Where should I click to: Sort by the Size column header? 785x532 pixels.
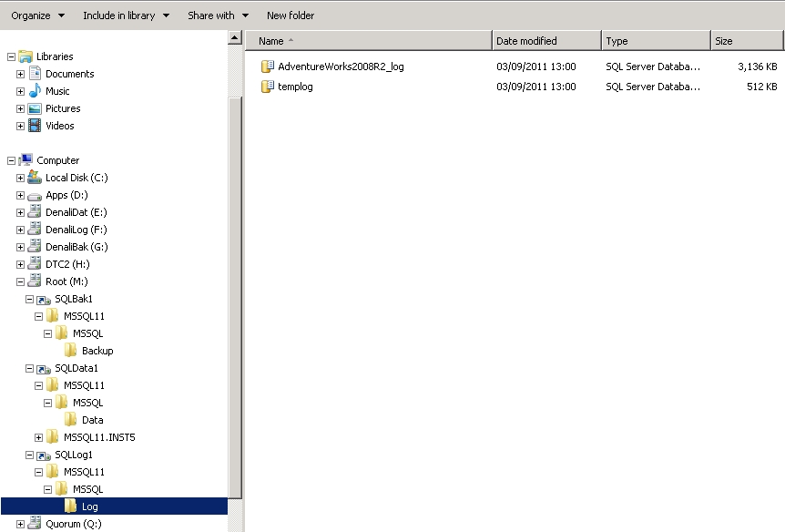pos(747,41)
